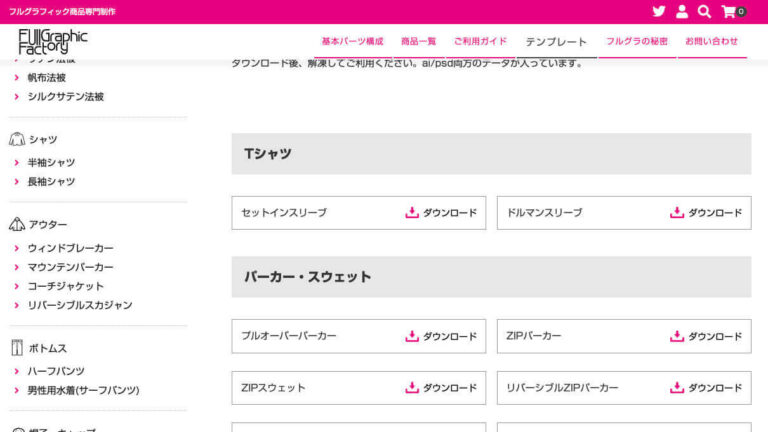Go to お問い合わせ page
This screenshot has height=432, width=768.
[x=711, y=42]
